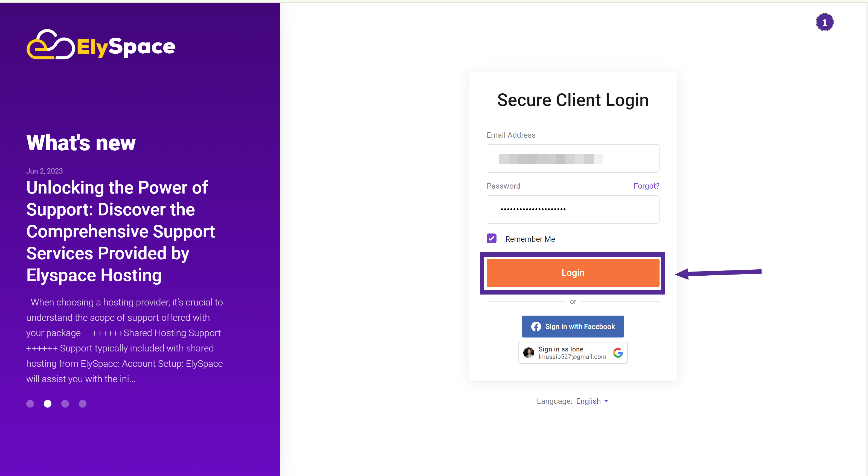Viewport: 868px width, 476px height.
Task: Click the notification badge icon top right
Action: (824, 22)
